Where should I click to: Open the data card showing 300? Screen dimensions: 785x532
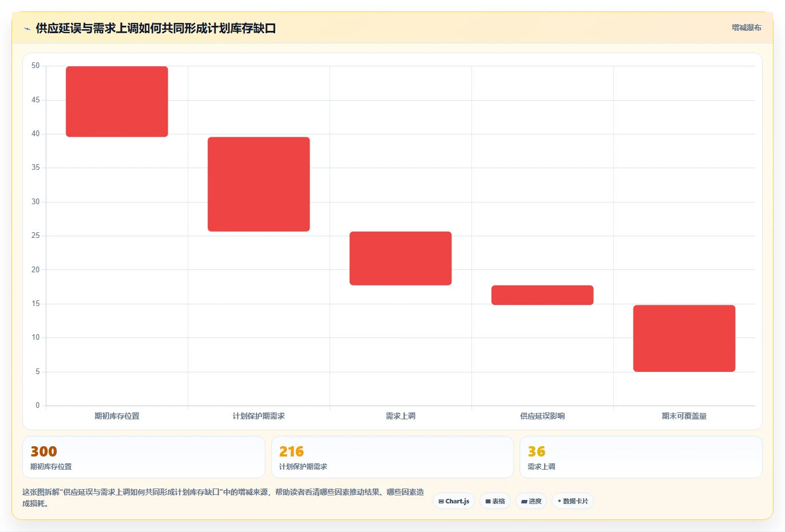coord(144,457)
